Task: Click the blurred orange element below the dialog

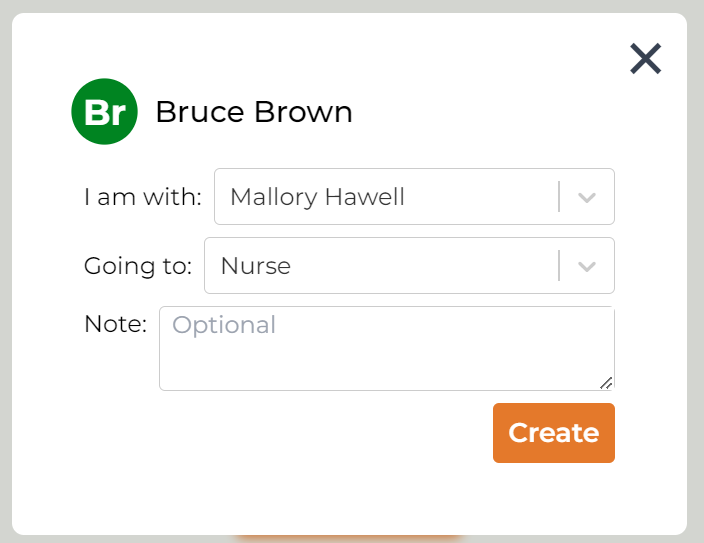Action: pyautogui.click(x=350, y=539)
